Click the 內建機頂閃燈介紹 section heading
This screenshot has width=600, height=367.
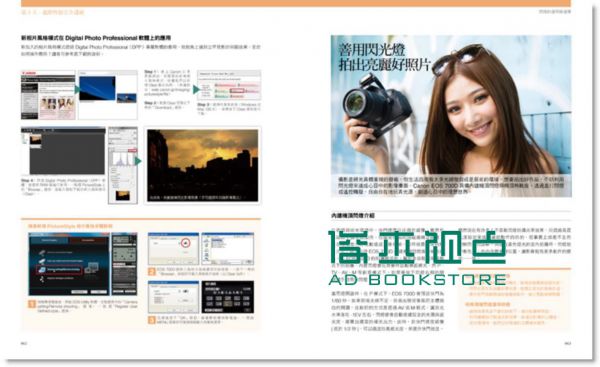(x=353, y=216)
